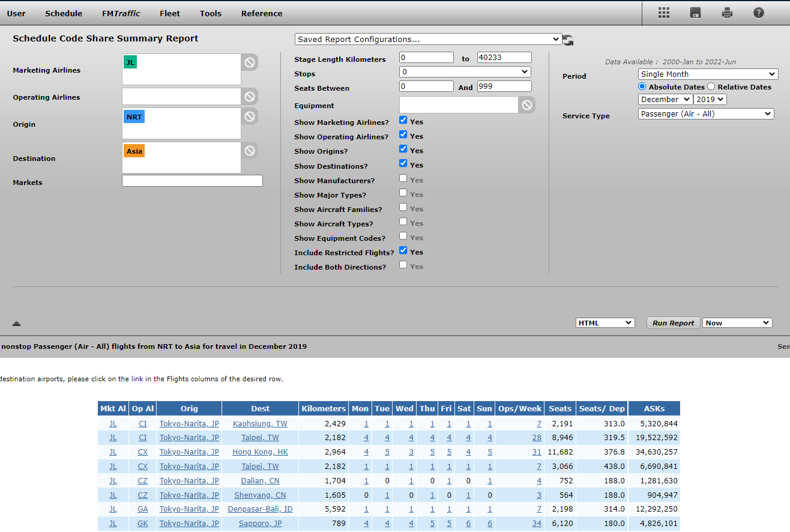Open the Fleet menu
790x532 pixels.
[170, 13]
